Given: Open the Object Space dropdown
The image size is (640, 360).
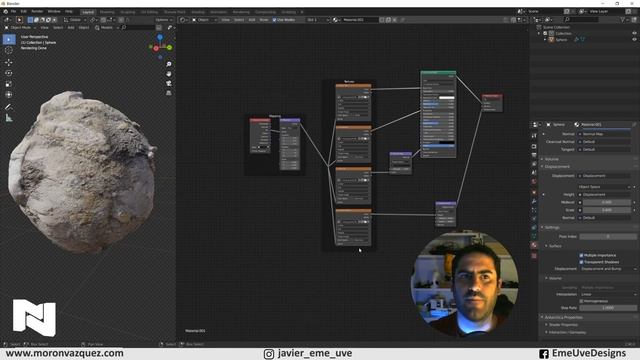Looking at the screenshot, I should coord(604,187).
